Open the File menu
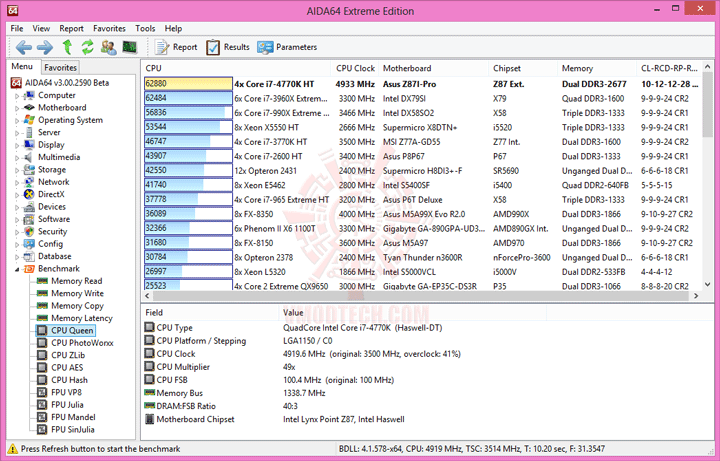The width and height of the screenshot is (720, 461). coord(17,28)
